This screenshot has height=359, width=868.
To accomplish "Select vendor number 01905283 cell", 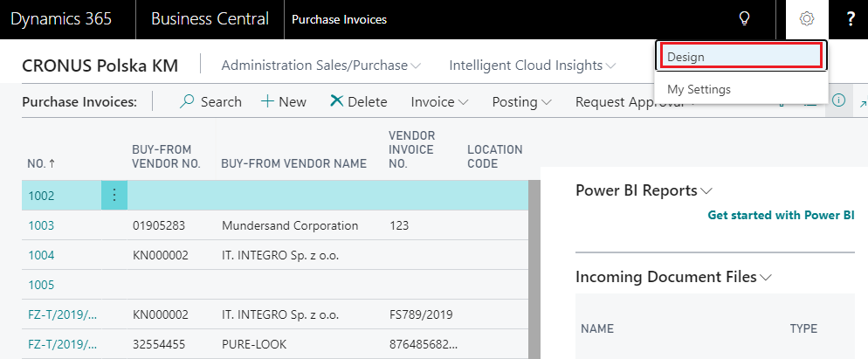I will click(x=159, y=225).
